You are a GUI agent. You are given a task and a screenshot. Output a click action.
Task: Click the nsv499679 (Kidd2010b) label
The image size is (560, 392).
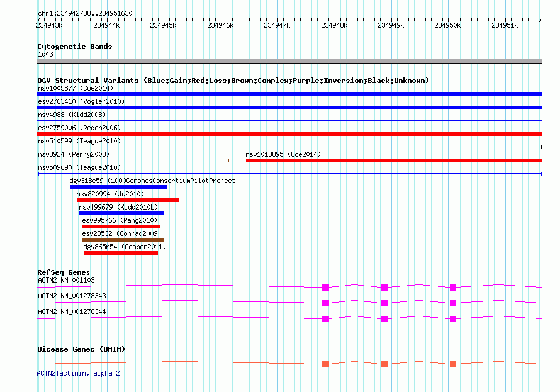click(x=118, y=207)
